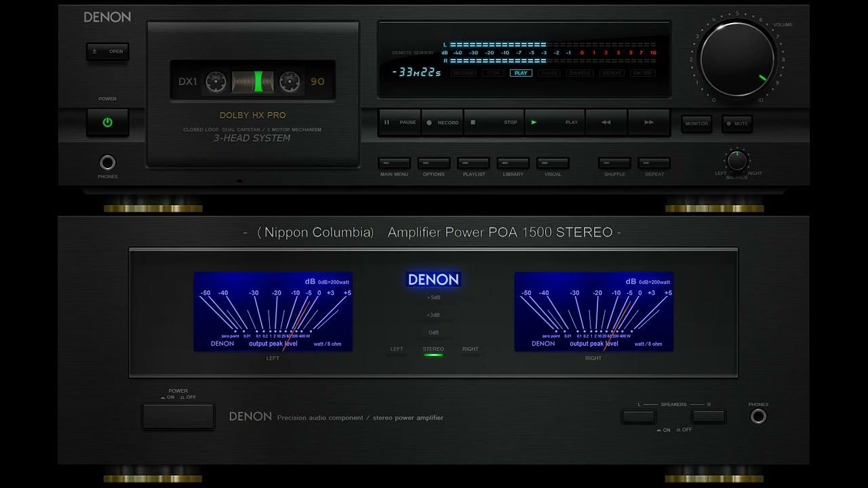Start playback with the PLAY button
The width and height of the screenshot is (868, 488).
[555, 123]
